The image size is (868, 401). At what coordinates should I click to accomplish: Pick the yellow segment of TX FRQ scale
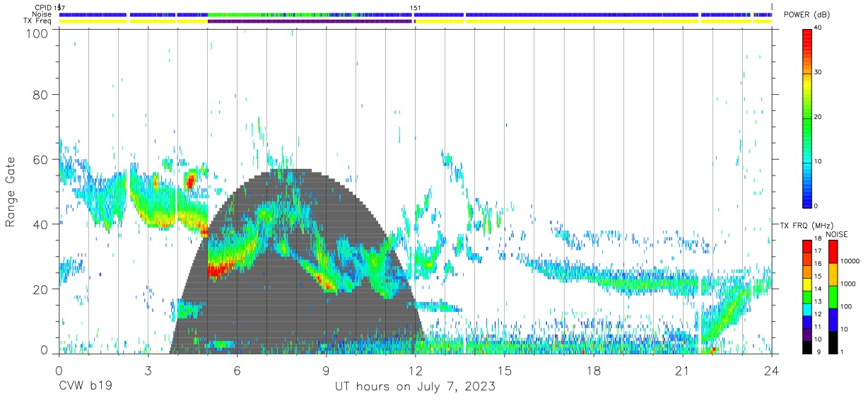click(x=807, y=284)
